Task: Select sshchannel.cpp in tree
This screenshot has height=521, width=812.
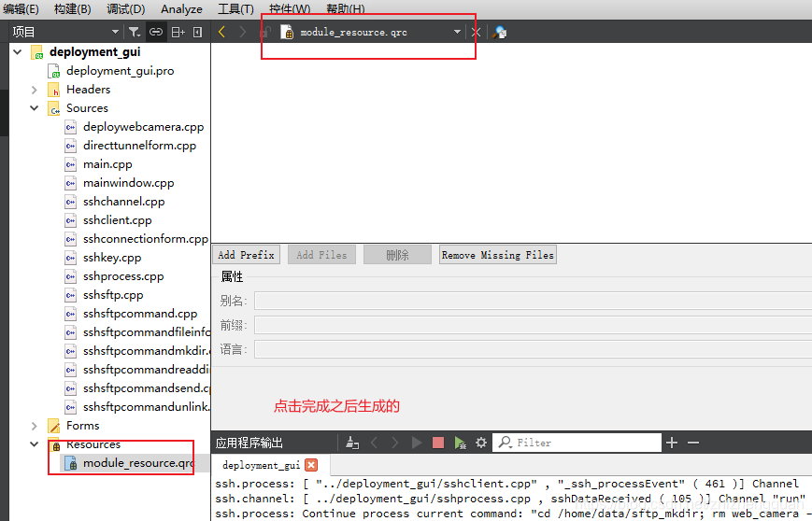Action: tap(123, 202)
